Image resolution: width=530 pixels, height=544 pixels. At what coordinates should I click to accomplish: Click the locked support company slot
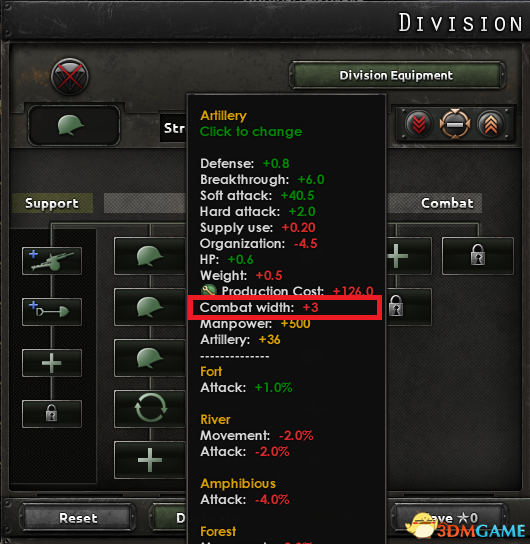coord(52,414)
